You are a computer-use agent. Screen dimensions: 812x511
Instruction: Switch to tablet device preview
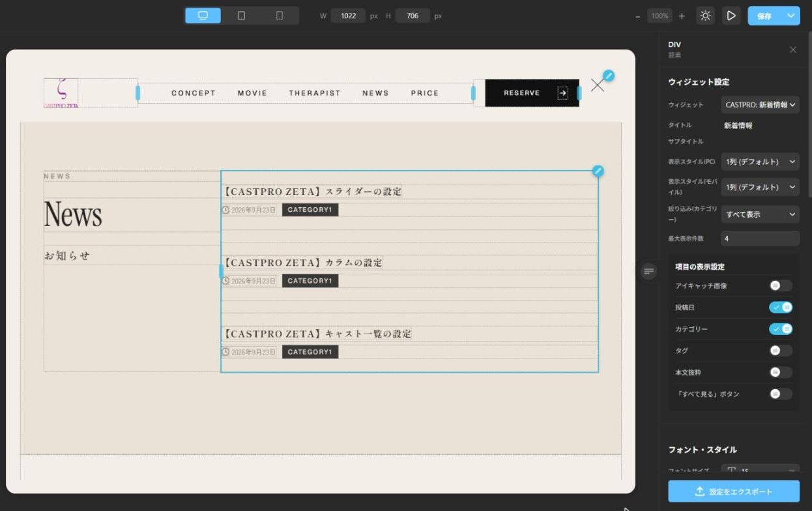point(241,16)
